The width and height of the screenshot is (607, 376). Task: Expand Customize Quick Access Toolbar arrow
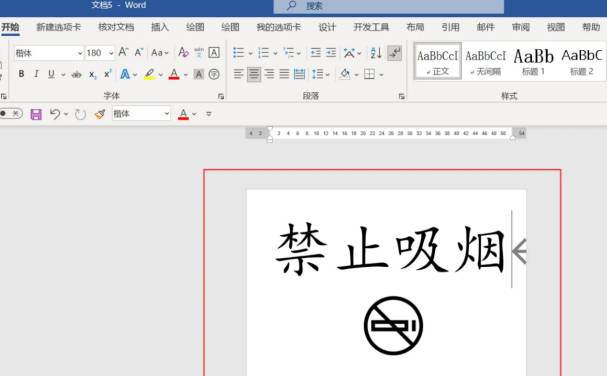coord(209,114)
